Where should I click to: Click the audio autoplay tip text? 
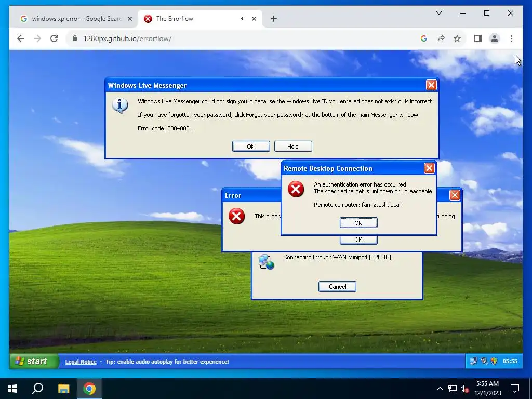coord(167,362)
